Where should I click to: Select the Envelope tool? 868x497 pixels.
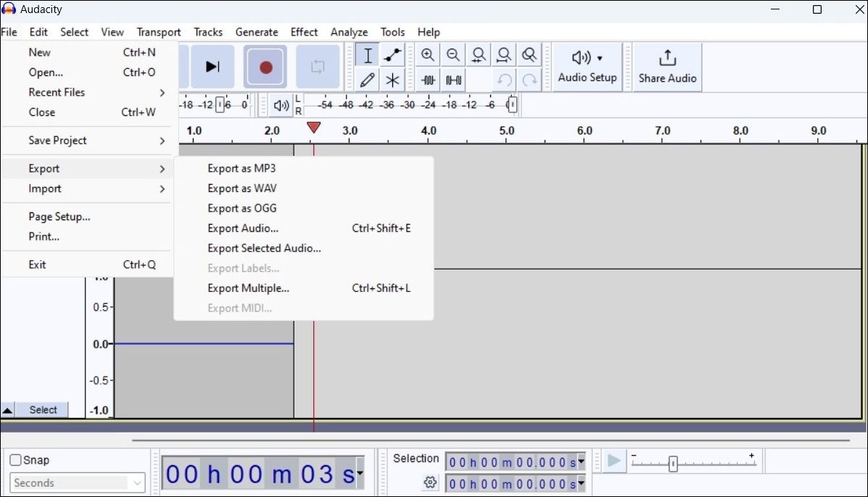[x=392, y=54]
